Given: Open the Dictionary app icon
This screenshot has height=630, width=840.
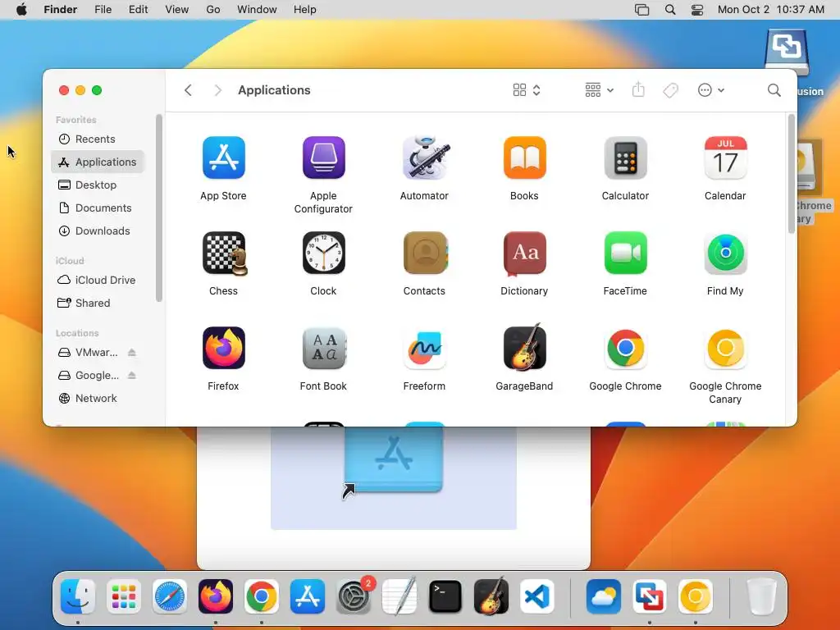Looking at the screenshot, I should (x=524, y=253).
